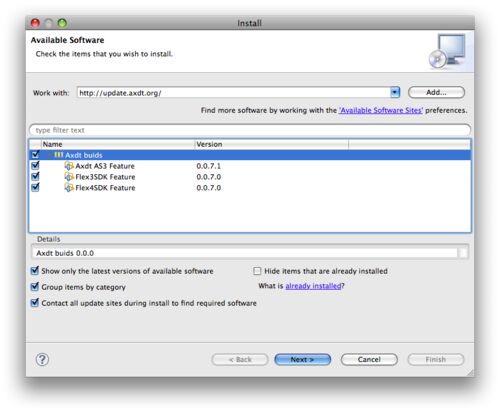
Task: Toggle Group items by category checkbox
Action: 35,287
